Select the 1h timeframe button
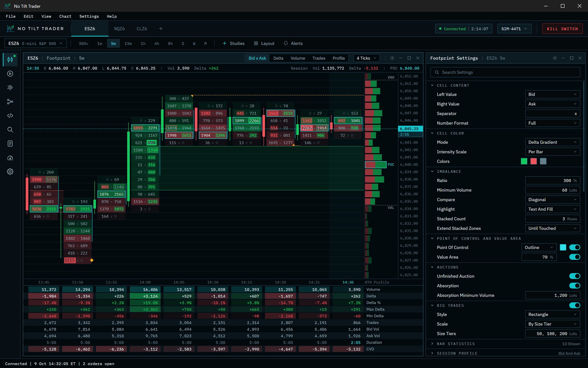This screenshot has width=588, height=368. 143,43
